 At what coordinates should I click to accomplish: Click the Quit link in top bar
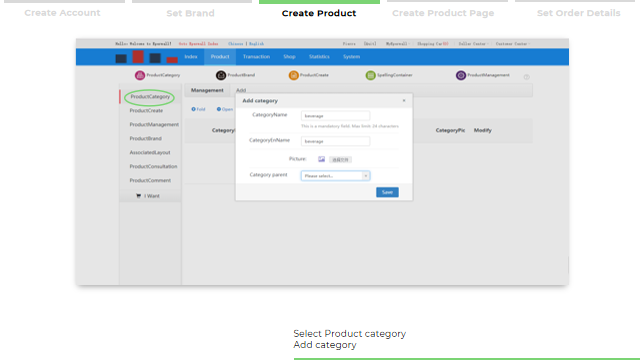(x=370, y=44)
